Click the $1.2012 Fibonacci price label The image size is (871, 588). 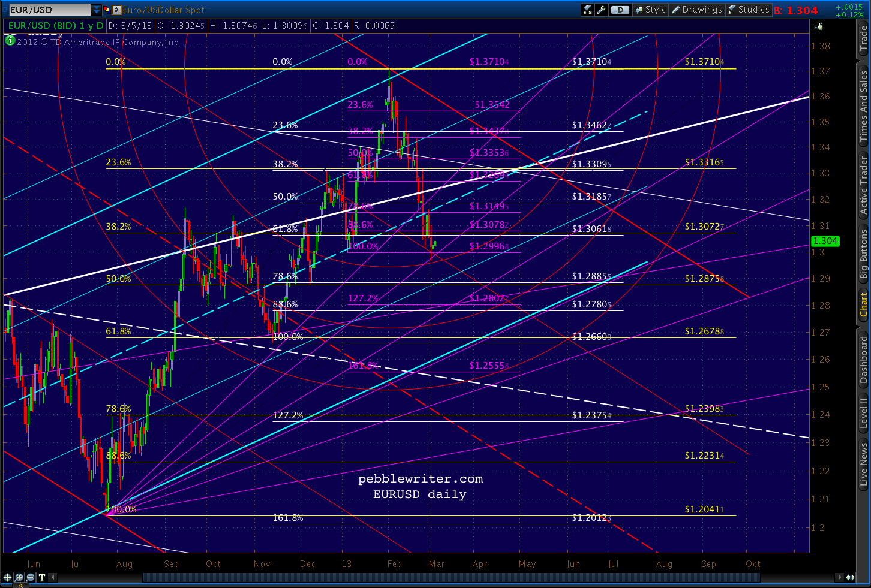pyautogui.click(x=591, y=518)
